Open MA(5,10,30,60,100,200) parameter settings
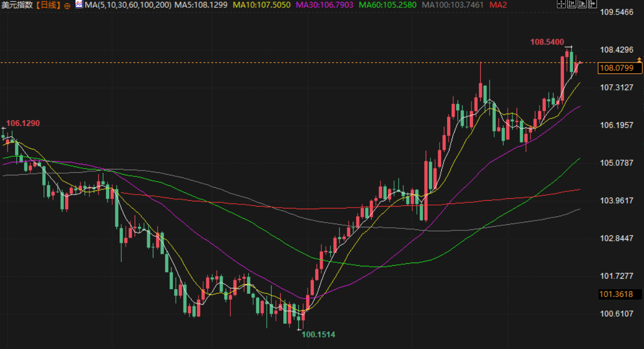644x349 pixels. point(127,5)
